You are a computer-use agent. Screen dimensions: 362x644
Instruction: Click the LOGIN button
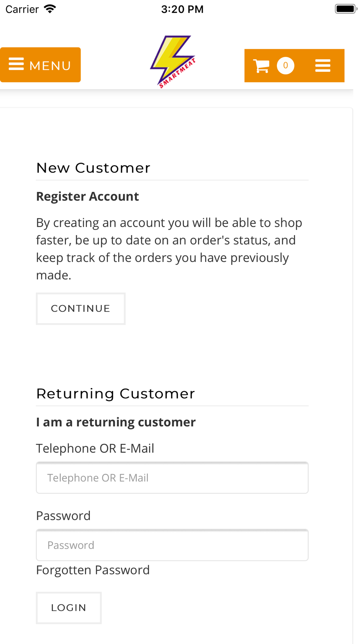69,608
